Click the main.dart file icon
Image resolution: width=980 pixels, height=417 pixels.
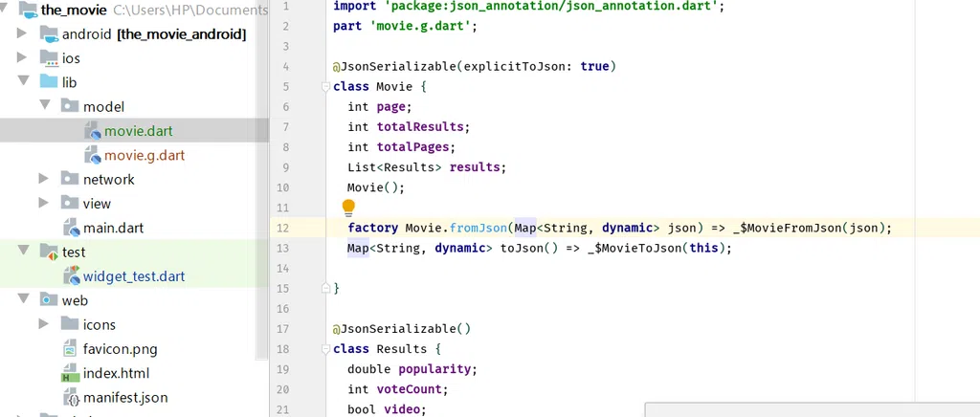[71, 228]
